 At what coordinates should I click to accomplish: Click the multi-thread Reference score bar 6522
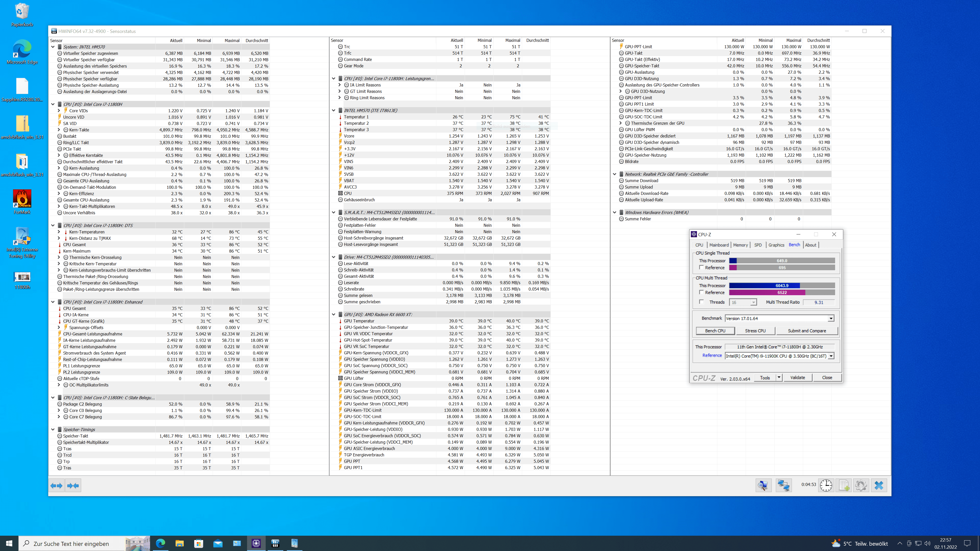[x=782, y=292]
